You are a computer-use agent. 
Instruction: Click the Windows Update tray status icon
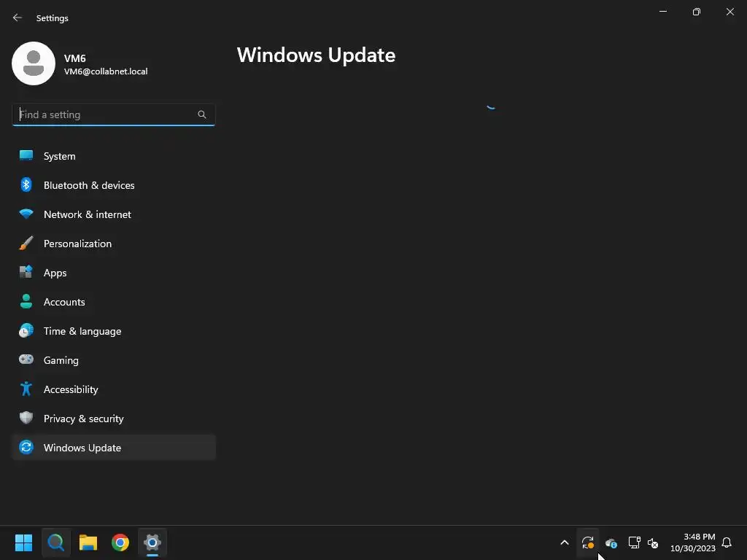(588, 542)
